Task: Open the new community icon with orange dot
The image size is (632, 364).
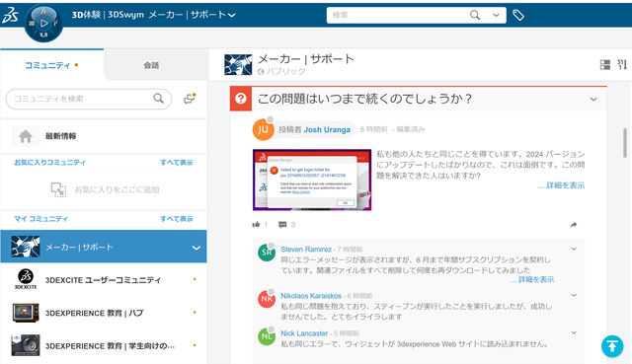Action: click(x=190, y=99)
